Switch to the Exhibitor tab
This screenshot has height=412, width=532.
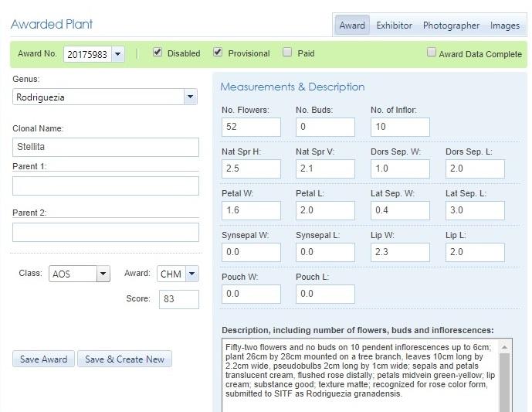tap(394, 26)
